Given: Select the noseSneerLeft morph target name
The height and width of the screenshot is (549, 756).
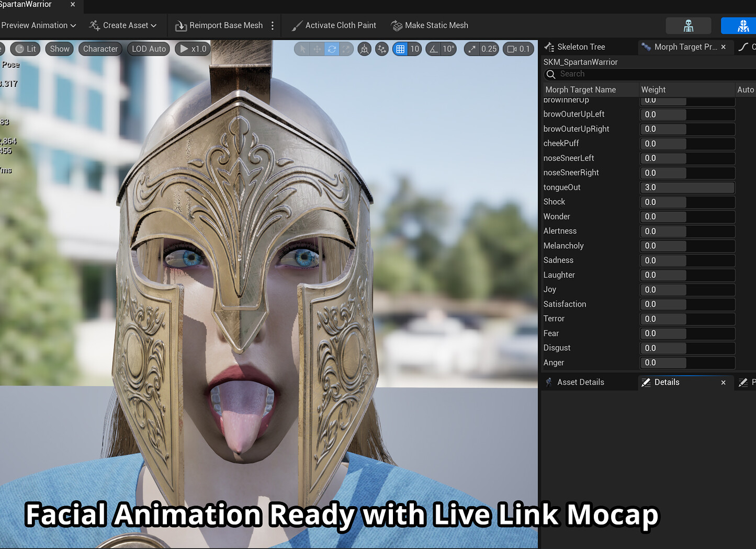Looking at the screenshot, I should 569,158.
